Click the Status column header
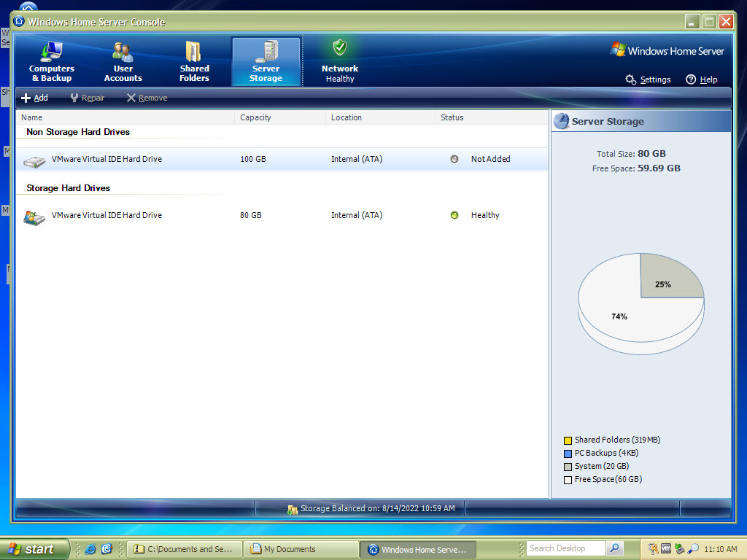The height and width of the screenshot is (560, 747). (452, 117)
